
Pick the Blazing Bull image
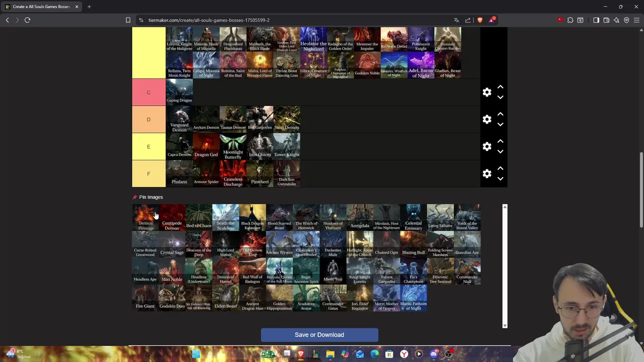click(414, 244)
